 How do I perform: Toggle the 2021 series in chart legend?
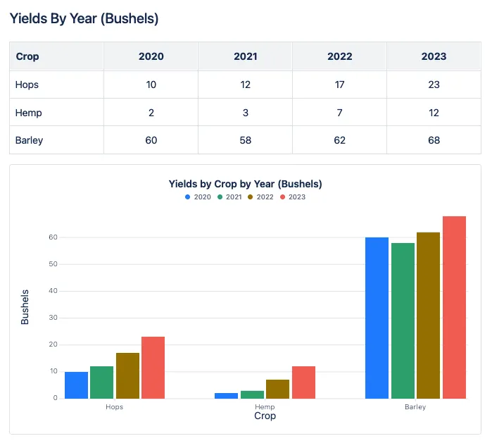tap(229, 197)
